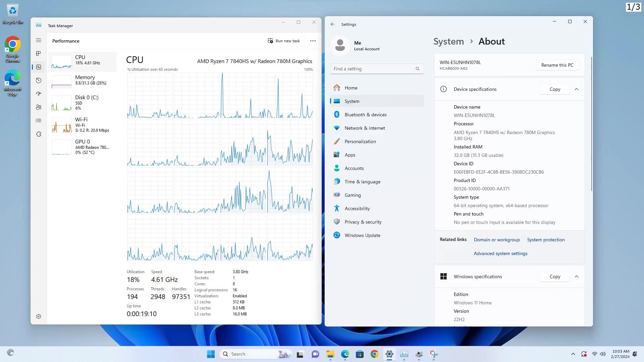Open Advanced system settings link
644x362 pixels.
[500, 253]
